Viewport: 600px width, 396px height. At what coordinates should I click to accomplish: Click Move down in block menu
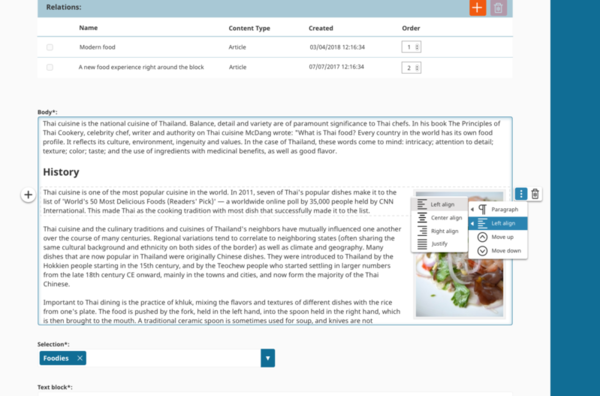click(x=498, y=251)
